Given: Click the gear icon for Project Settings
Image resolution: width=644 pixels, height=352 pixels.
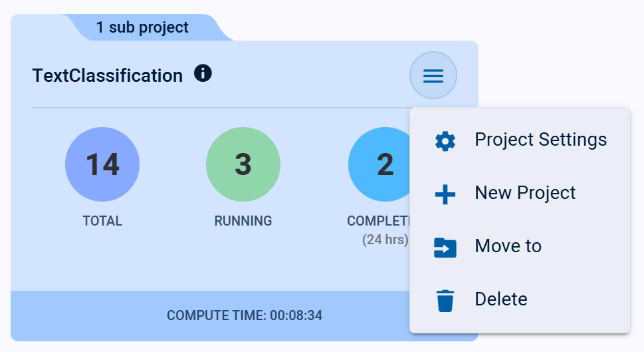Looking at the screenshot, I should [x=445, y=141].
